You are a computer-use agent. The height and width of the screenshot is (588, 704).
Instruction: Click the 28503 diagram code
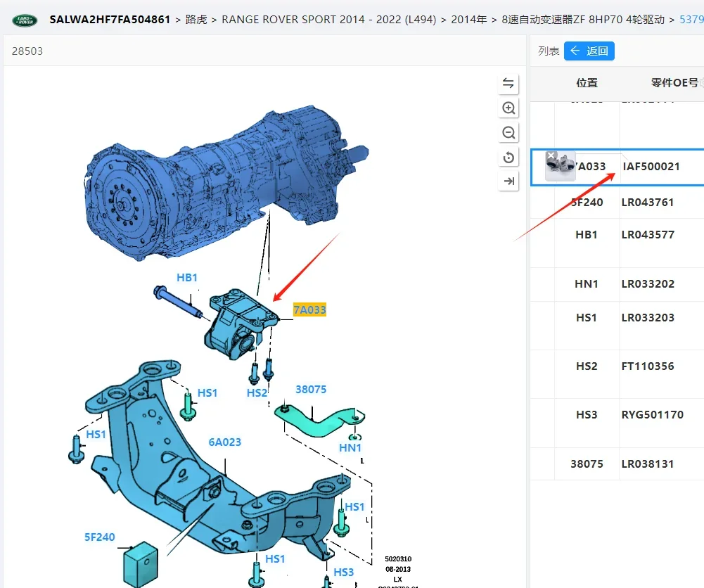27,51
